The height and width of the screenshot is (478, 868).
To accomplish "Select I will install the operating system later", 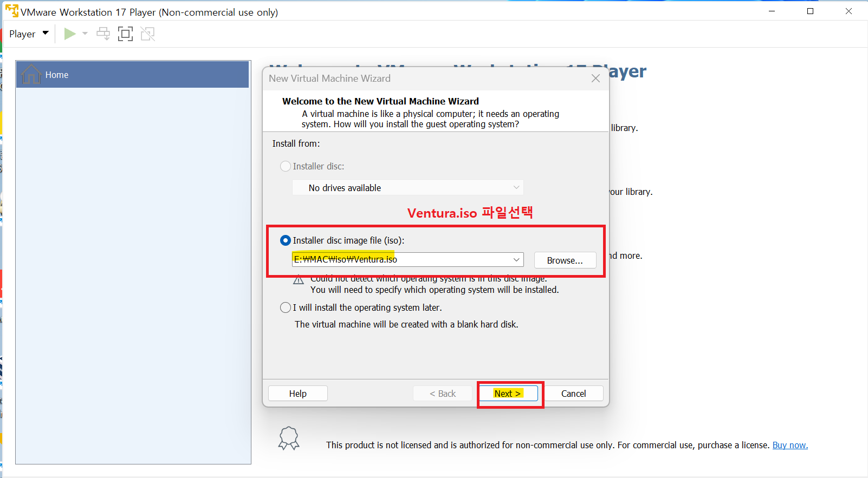I will point(285,307).
